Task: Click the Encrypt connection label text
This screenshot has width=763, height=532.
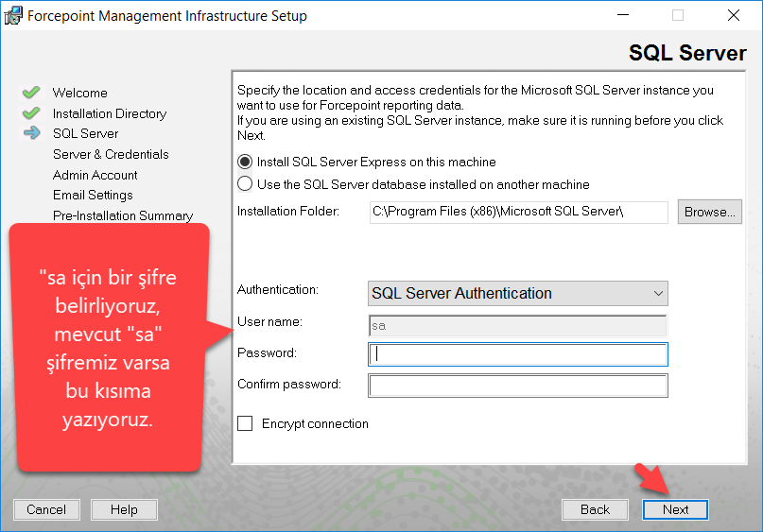Action: 315,423
